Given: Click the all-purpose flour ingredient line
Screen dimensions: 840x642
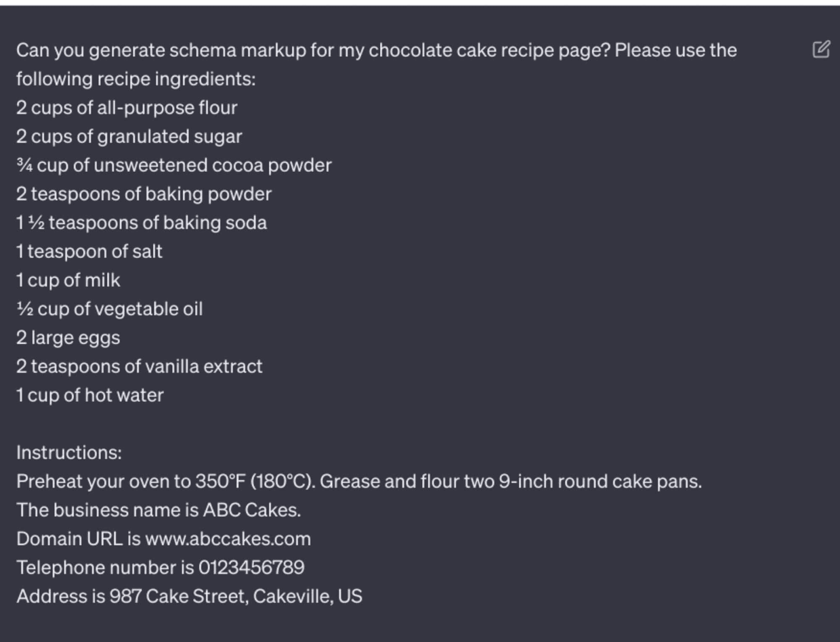Looking at the screenshot, I should pos(127,108).
